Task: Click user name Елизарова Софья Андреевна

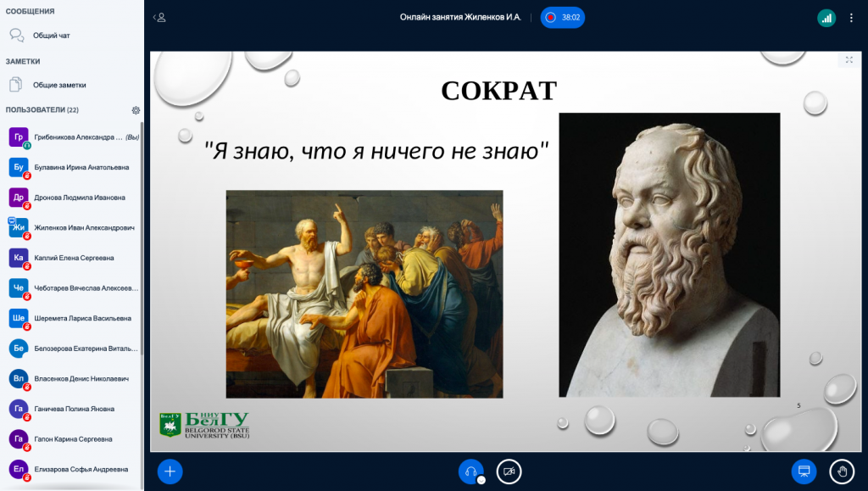Action: pos(81,470)
